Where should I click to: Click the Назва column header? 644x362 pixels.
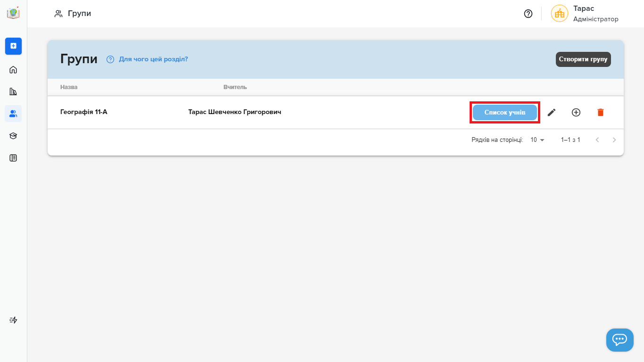(x=69, y=87)
